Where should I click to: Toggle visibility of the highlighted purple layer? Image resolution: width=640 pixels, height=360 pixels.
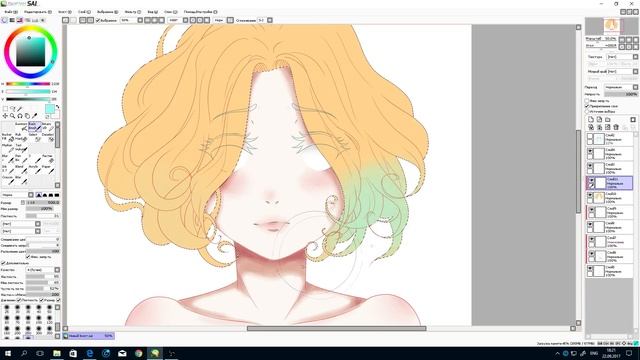tap(591, 180)
